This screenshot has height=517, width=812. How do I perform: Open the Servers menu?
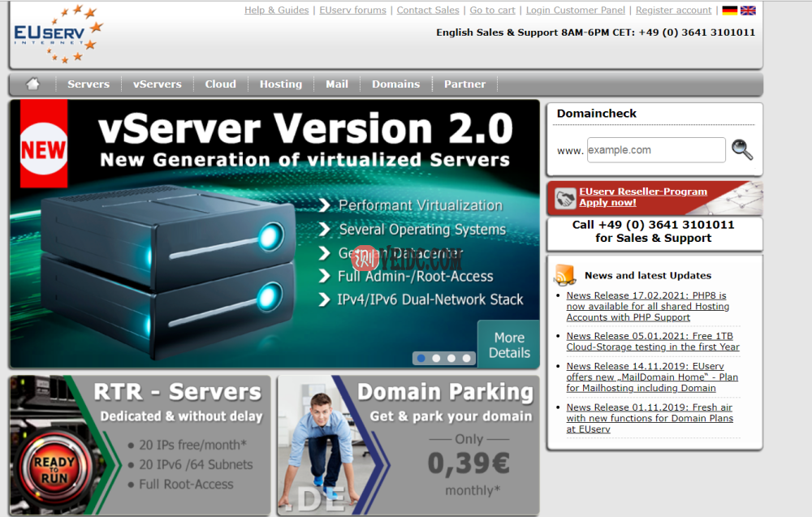pyautogui.click(x=88, y=83)
